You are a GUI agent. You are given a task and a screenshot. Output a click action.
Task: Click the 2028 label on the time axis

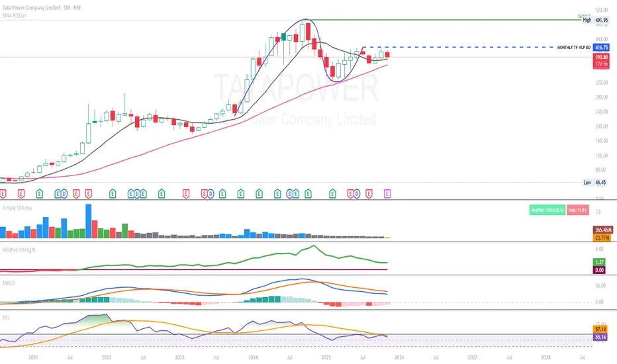coord(546,357)
